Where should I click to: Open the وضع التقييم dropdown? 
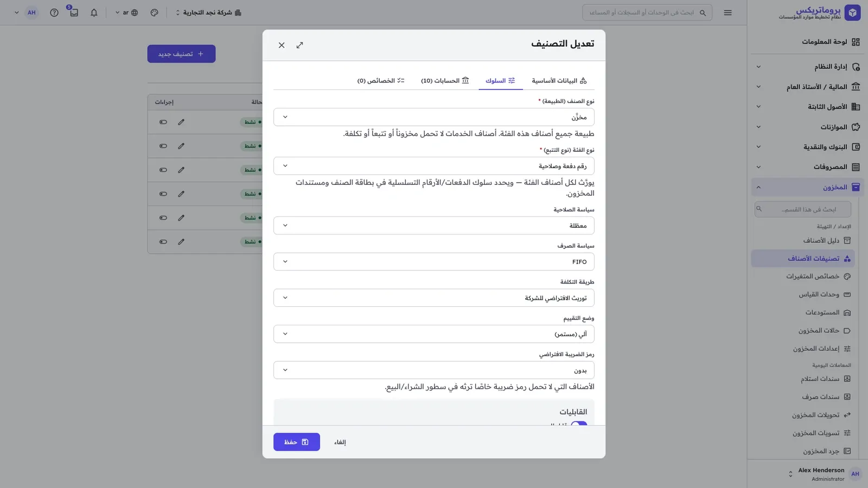coord(433,334)
